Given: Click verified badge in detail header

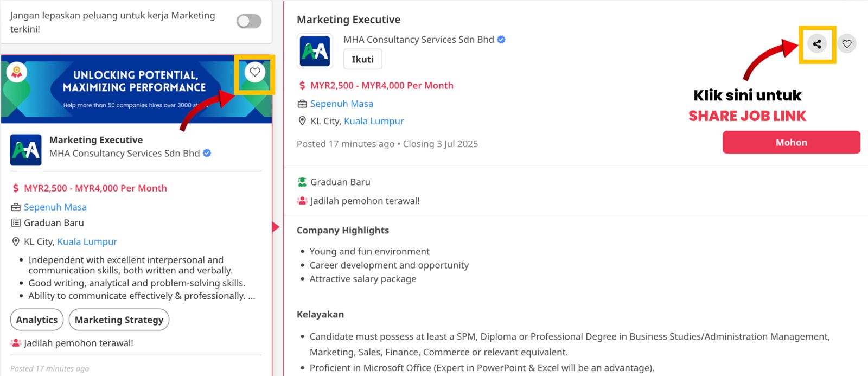Looking at the screenshot, I should point(501,40).
